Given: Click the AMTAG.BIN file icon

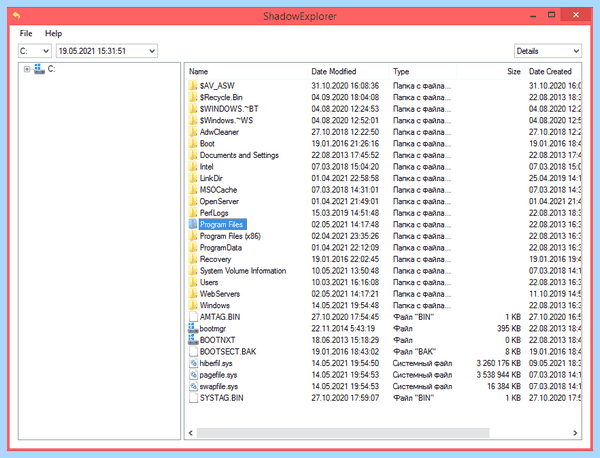Looking at the screenshot, I should [193, 317].
